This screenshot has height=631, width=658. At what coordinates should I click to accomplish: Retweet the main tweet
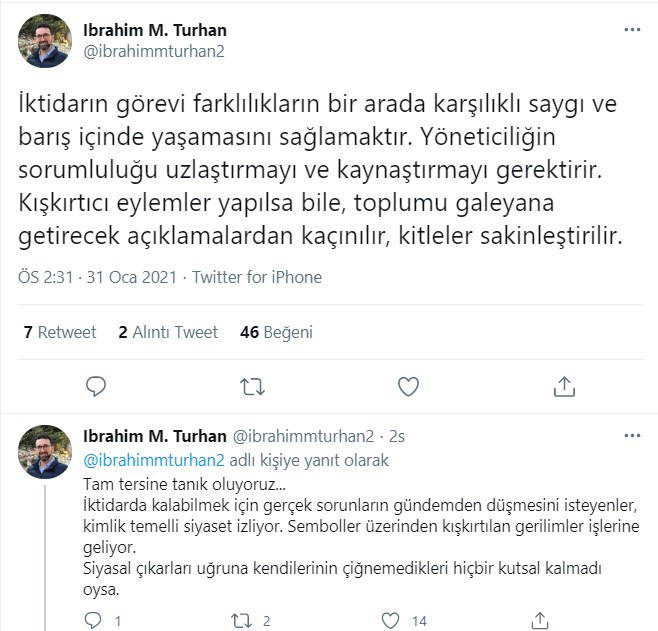click(252, 386)
